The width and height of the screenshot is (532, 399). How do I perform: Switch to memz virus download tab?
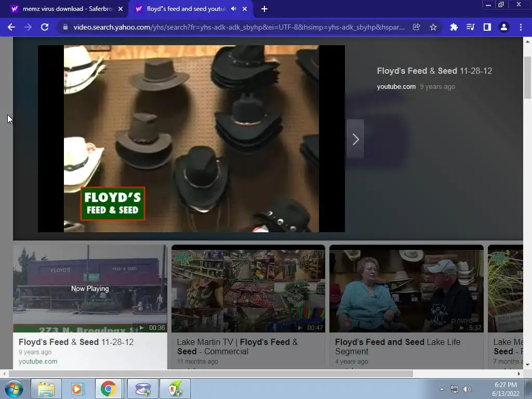(66, 9)
